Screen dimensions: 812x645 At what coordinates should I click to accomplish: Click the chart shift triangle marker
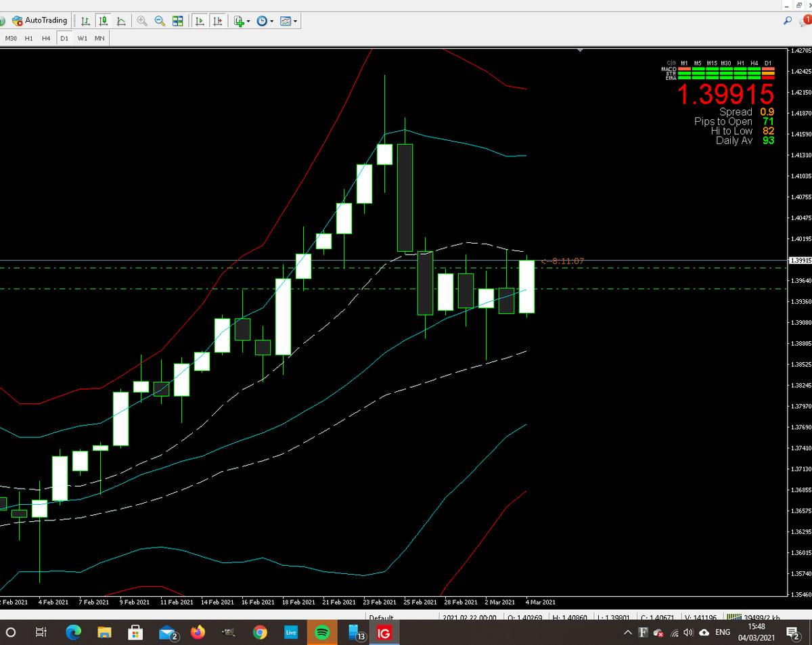pos(580,50)
